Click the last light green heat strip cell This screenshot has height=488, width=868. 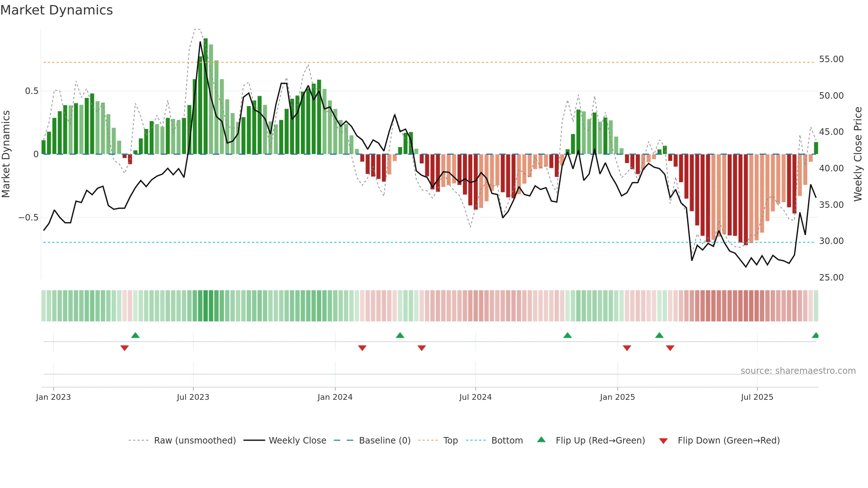(816, 306)
